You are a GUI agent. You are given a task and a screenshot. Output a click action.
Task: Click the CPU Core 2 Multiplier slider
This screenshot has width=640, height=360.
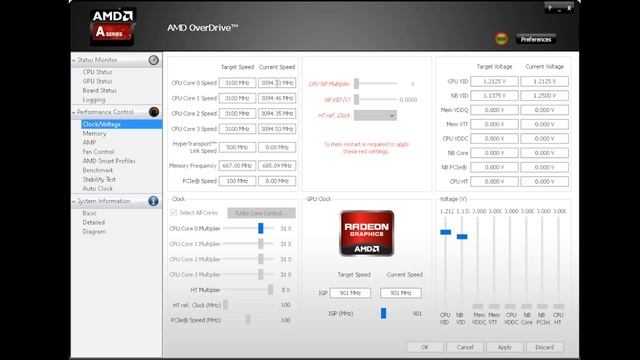click(x=260, y=259)
